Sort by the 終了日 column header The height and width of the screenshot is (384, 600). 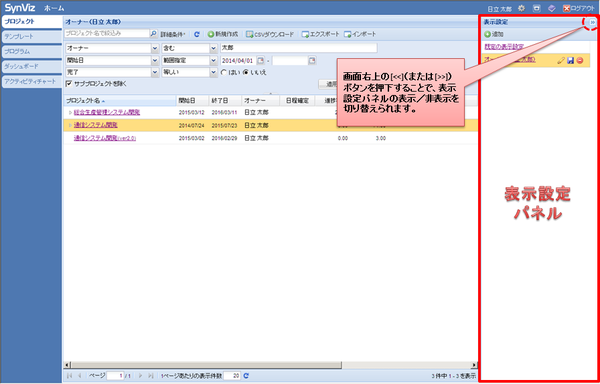[225, 101]
